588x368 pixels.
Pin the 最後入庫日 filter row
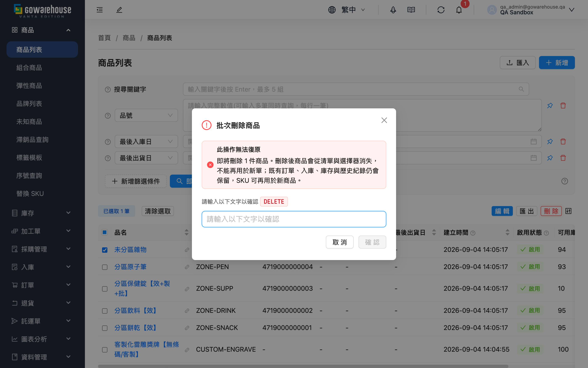pyautogui.click(x=550, y=141)
